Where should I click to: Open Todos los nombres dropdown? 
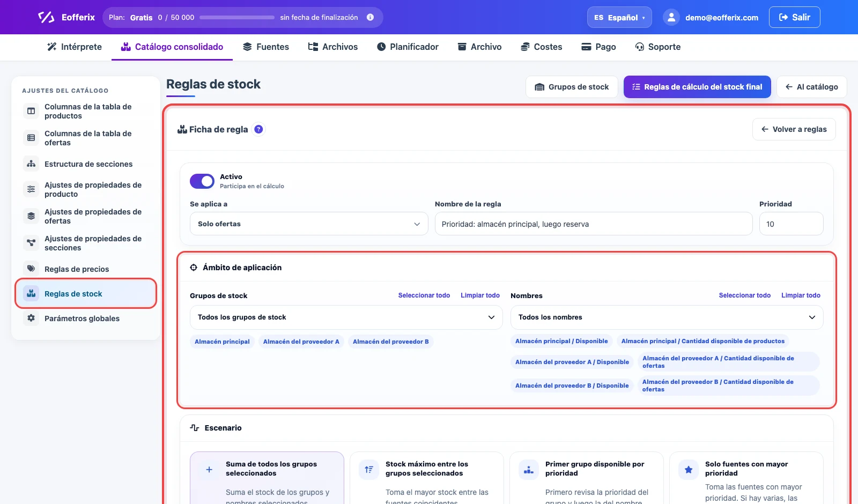(667, 317)
